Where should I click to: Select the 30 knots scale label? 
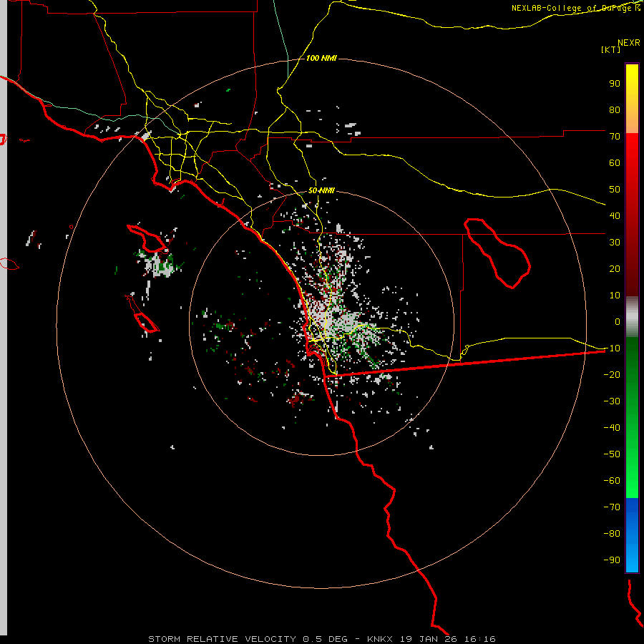pyautogui.click(x=615, y=243)
